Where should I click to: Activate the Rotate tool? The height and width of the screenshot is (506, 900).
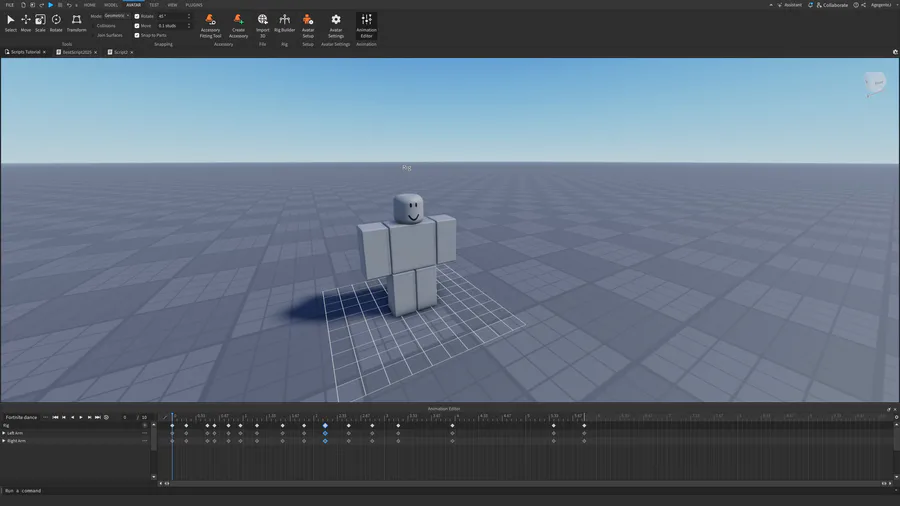click(56, 22)
